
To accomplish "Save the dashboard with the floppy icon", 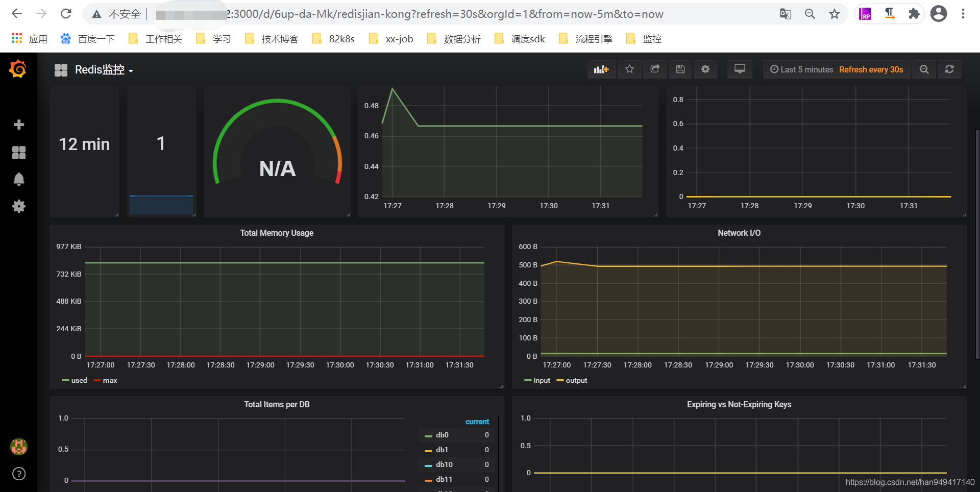I will click(680, 69).
